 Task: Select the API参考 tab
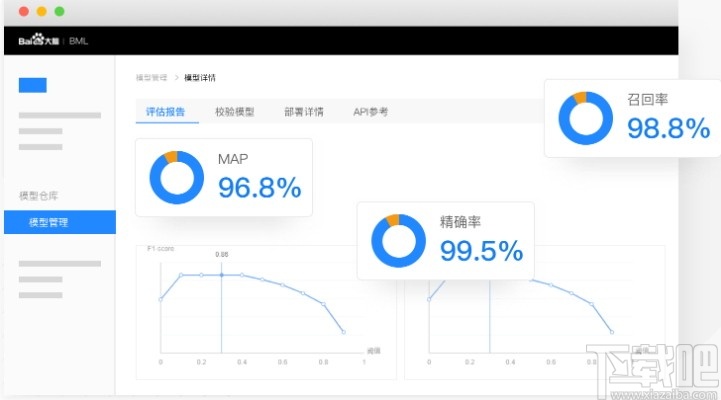tap(370, 112)
